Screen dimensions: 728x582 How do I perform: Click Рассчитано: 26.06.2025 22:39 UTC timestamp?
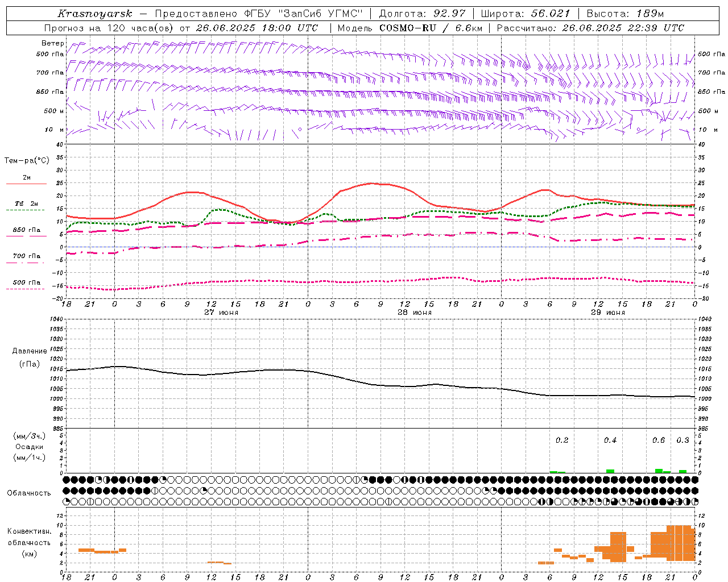tap(590, 28)
